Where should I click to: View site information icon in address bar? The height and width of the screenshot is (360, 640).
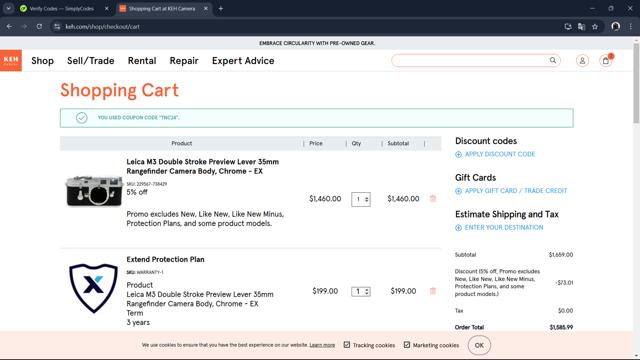tap(57, 27)
